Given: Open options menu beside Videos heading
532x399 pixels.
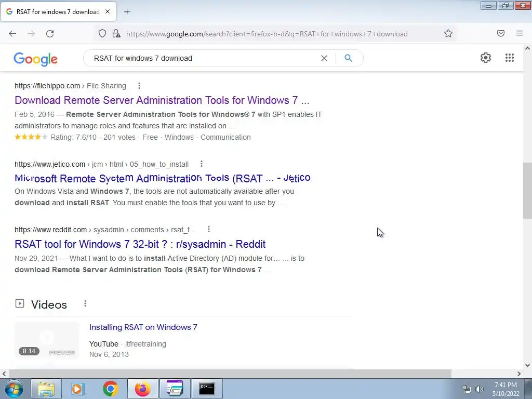Looking at the screenshot, I should coord(85,303).
